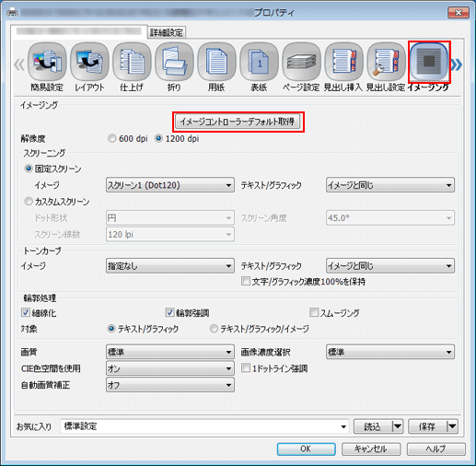Open the 表紙 icon tab
This screenshot has width=476, height=466.
(259, 67)
